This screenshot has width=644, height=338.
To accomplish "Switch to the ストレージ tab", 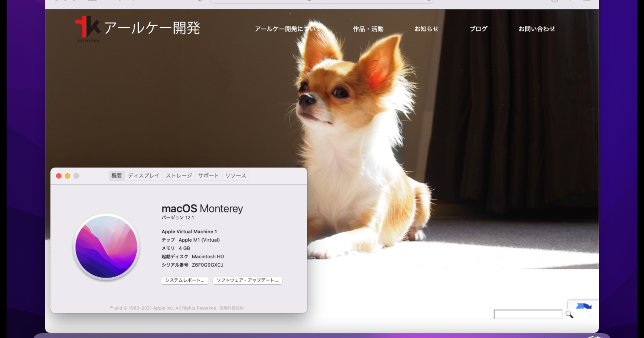I will [179, 176].
